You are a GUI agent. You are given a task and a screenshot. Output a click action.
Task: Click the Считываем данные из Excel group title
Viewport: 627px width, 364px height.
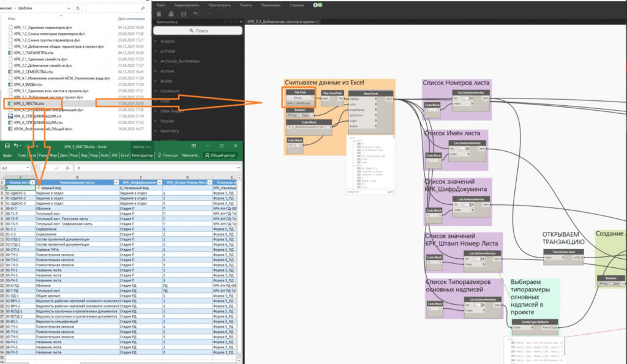pyautogui.click(x=325, y=83)
